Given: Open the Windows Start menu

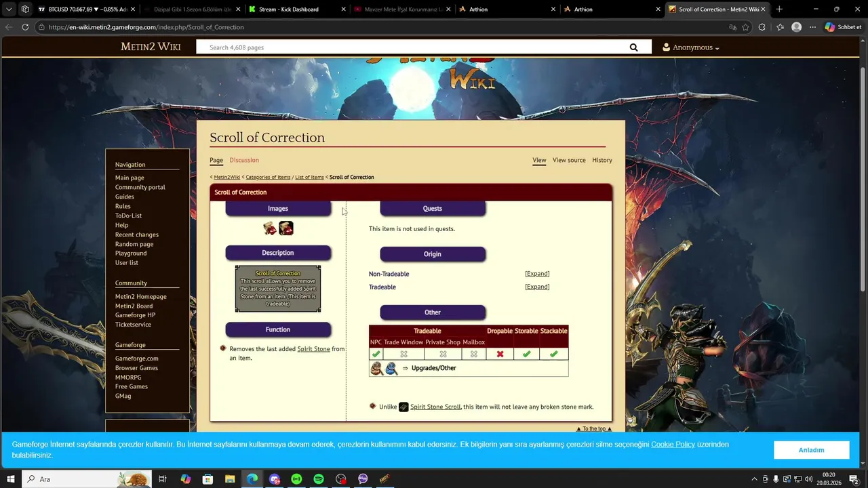Looking at the screenshot, I should (x=11, y=479).
